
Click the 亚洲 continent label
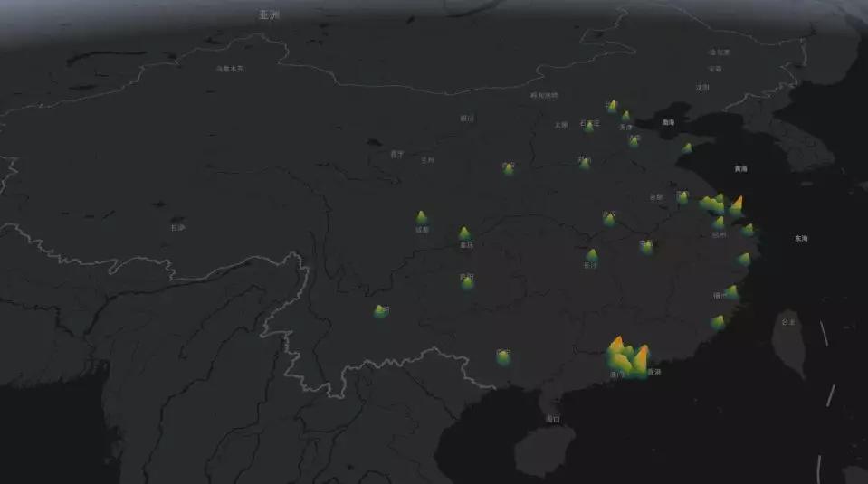tap(269, 15)
